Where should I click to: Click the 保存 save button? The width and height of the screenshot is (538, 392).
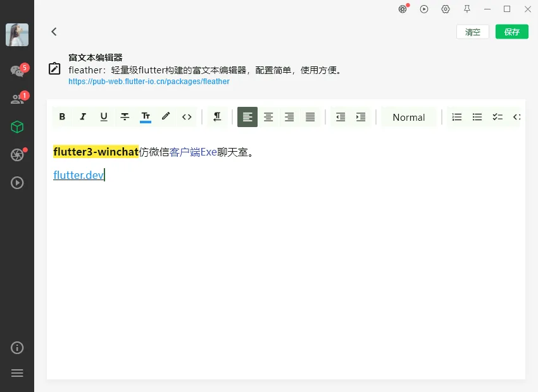coord(511,31)
